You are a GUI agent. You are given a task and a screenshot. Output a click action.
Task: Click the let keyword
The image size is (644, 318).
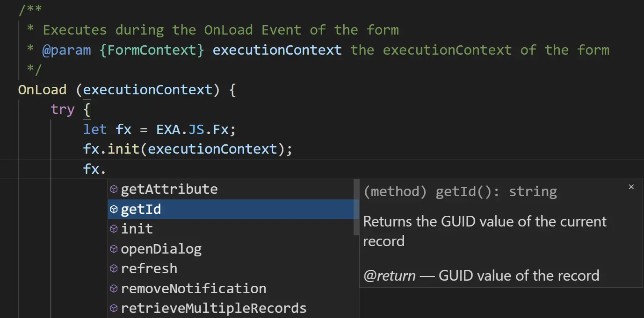point(95,129)
